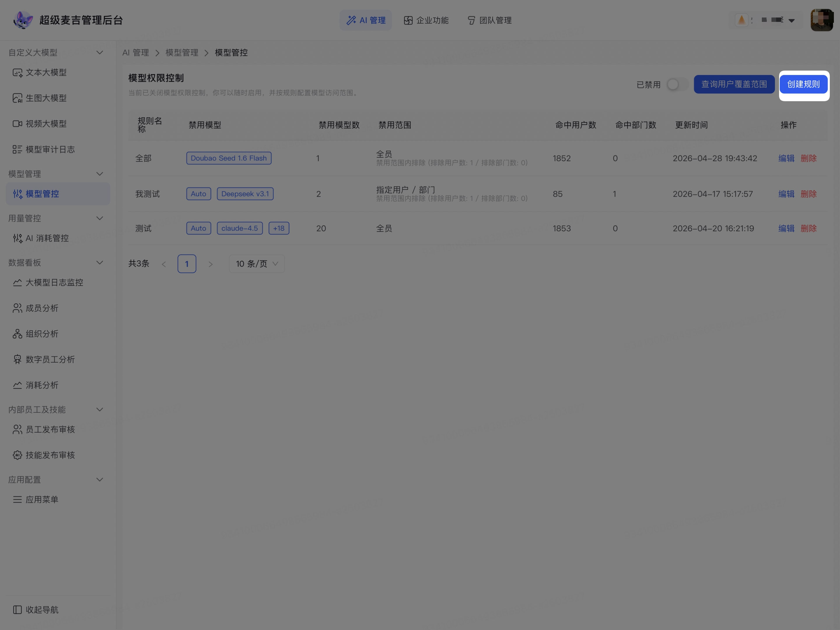Open user account dropdown arrow
Viewport: 840px width, 630px height.
coord(792,20)
